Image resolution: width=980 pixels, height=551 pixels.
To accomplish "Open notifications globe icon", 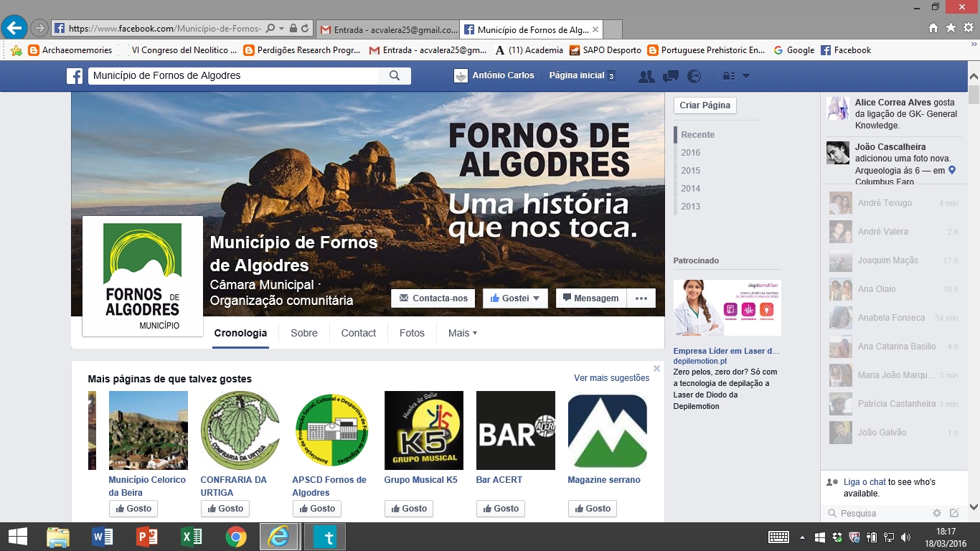I will [x=694, y=76].
